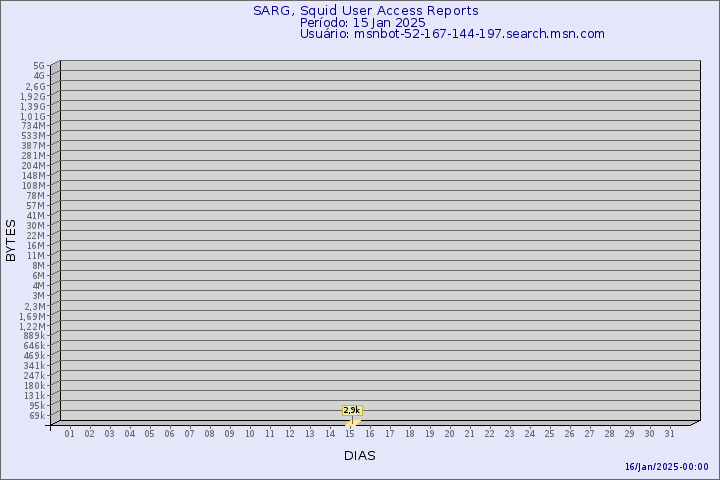
Task: Click day 28 on the x-axis
Action: (609, 434)
